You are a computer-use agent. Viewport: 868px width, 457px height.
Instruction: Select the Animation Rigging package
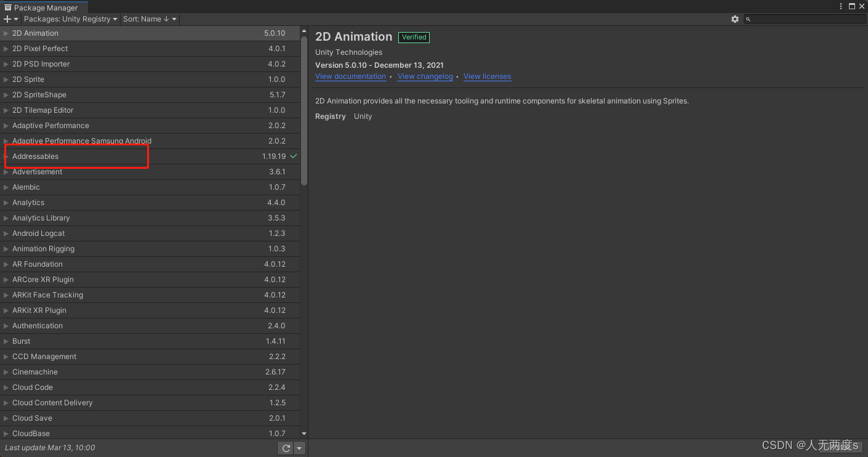150,249
